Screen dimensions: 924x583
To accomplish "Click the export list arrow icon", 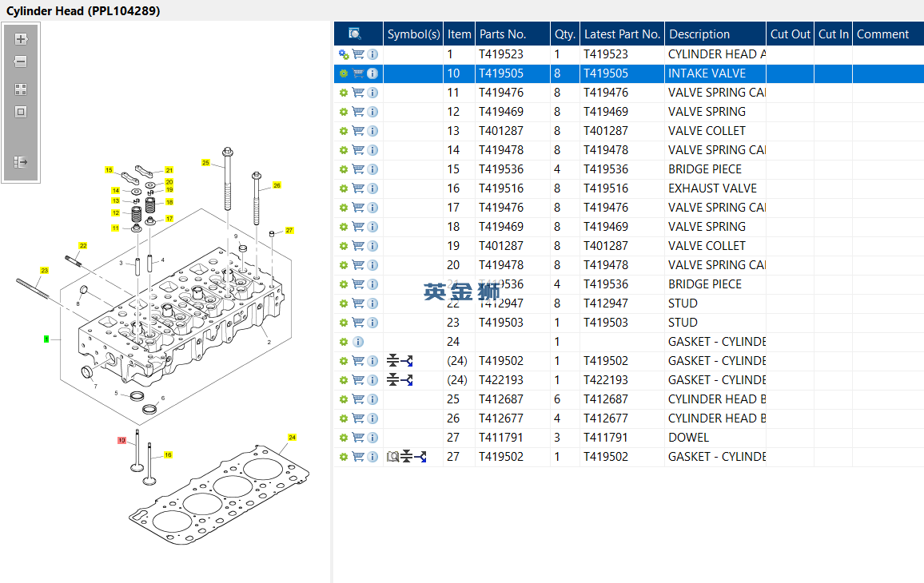I will 21,162.
